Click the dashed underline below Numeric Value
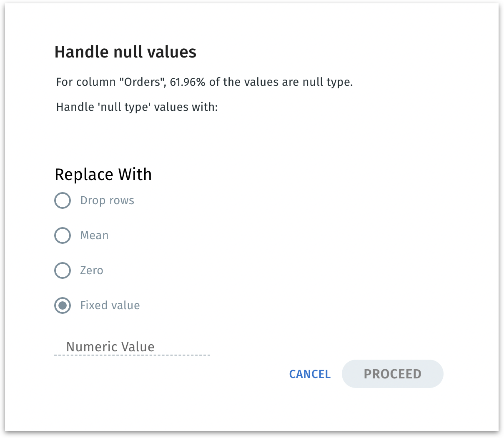 [132, 355]
